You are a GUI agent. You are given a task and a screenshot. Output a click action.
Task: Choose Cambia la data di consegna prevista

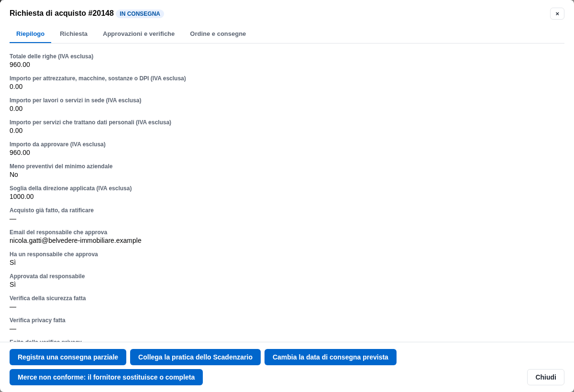[331, 357]
